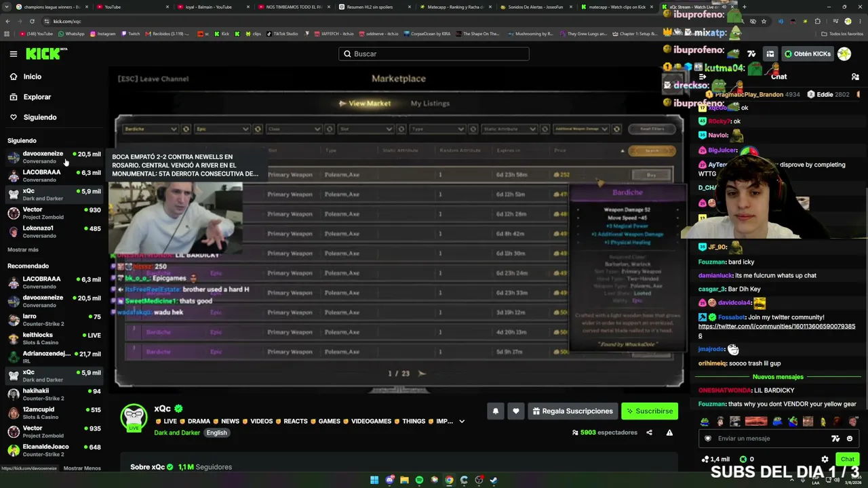The image size is (868, 488).
Task: Open davooxeneize channel in Siguiendo list
Action: [54, 157]
